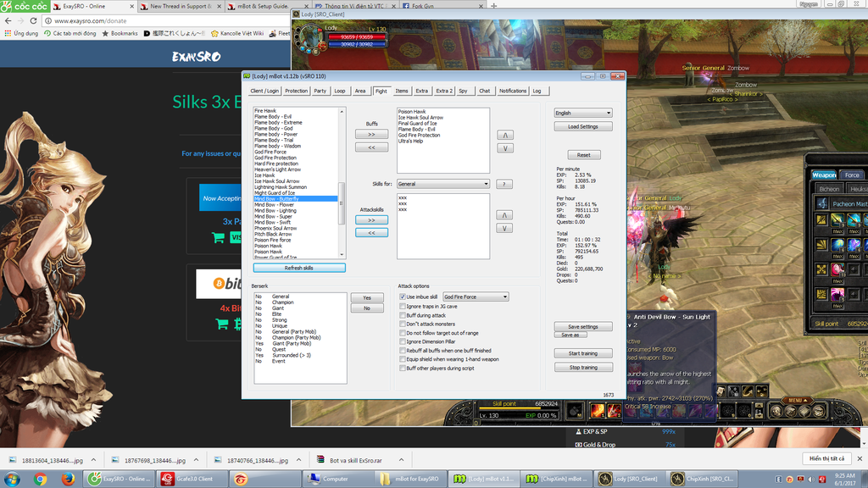Open the God Fire Force imbue dropdown
Image resolution: width=868 pixels, height=488 pixels.
pos(475,297)
